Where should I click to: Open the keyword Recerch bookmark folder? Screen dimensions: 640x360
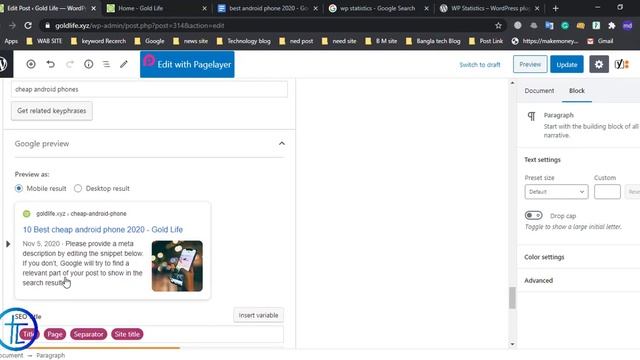[x=98, y=41]
